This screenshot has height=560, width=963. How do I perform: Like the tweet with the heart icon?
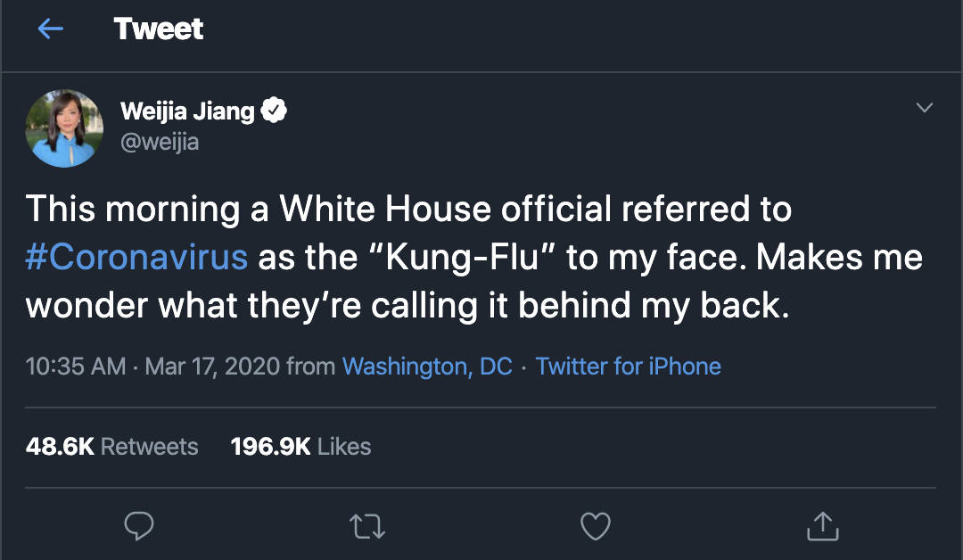click(x=595, y=526)
